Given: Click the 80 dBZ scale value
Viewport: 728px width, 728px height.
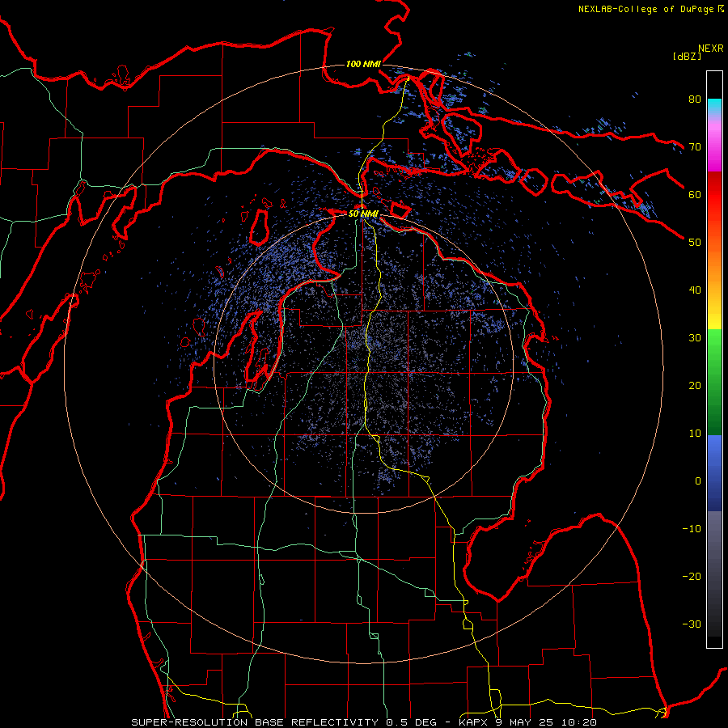Looking at the screenshot, I should (x=695, y=99).
